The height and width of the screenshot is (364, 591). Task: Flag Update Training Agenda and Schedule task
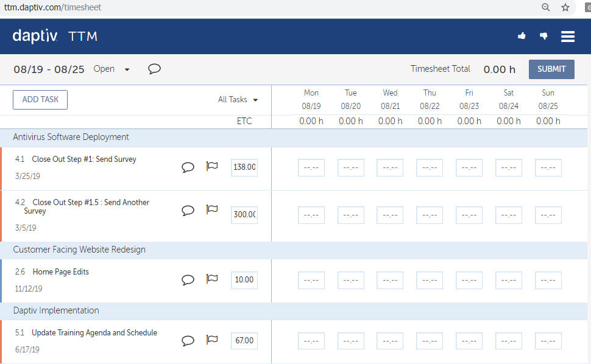tap(212, 340)
